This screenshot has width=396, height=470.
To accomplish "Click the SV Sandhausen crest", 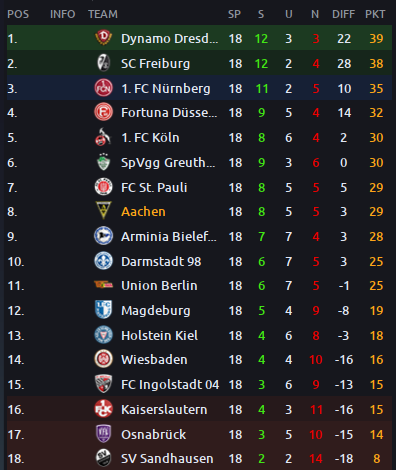I will click(x=103, y=458).
